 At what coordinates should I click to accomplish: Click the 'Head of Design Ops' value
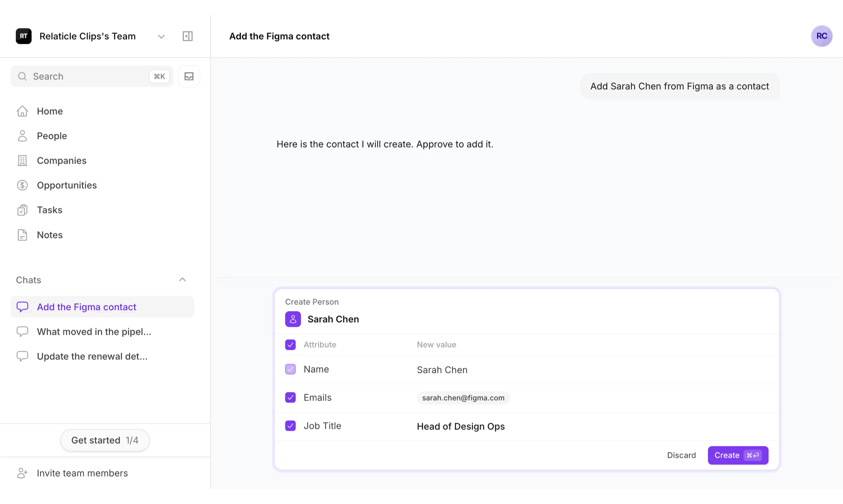(461, 426)
